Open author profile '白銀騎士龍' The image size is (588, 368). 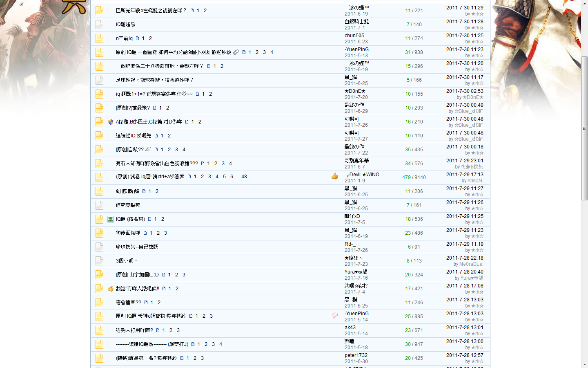[x=356, y=22]
